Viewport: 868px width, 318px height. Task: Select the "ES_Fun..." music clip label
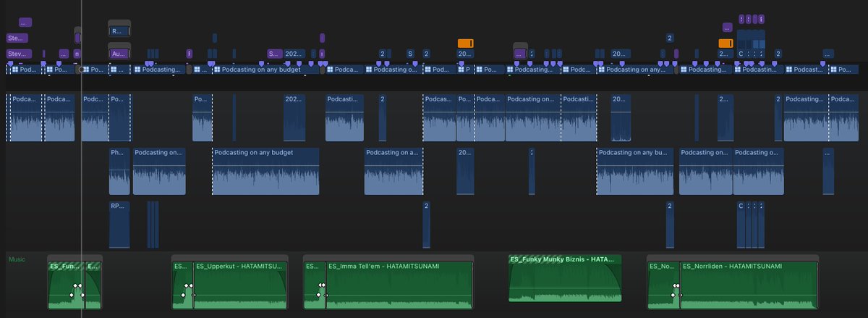(x=66, y=266)
